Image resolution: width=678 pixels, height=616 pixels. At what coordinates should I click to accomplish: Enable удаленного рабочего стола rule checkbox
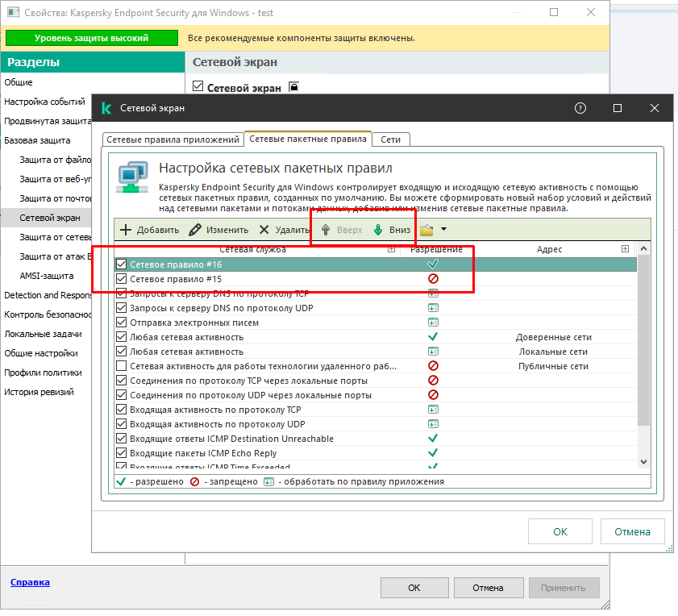click(x=122, y=366)
